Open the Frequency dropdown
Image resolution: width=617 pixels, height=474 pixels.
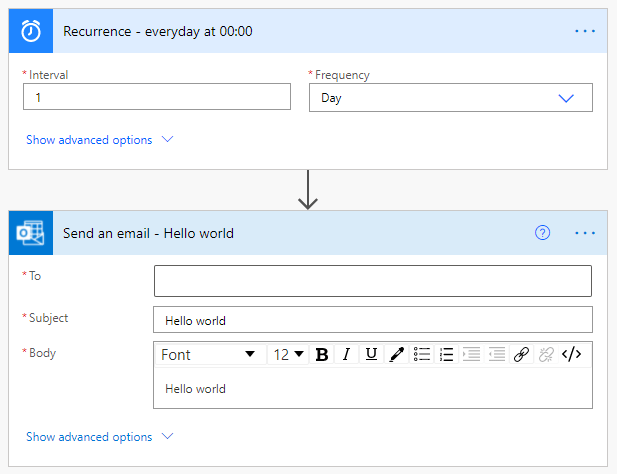450,98
